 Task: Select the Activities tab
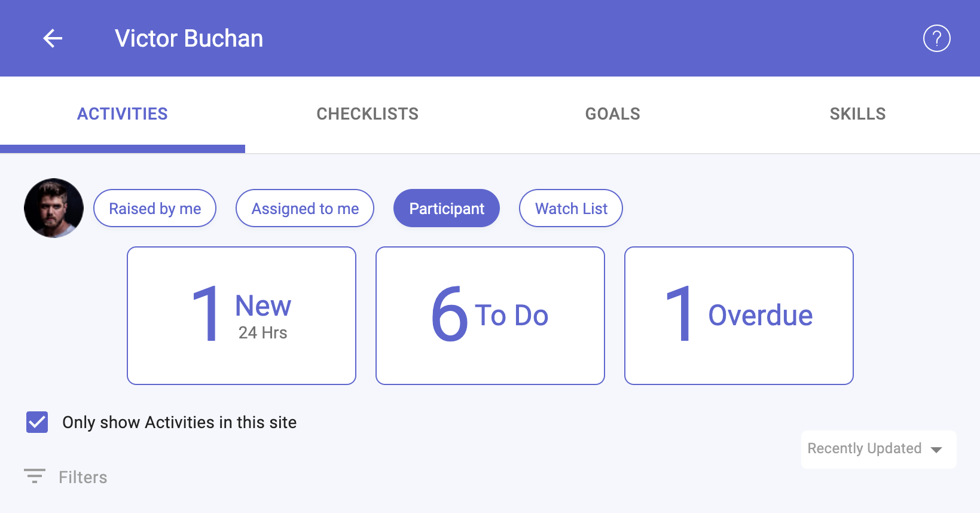[x=123, y=114]
